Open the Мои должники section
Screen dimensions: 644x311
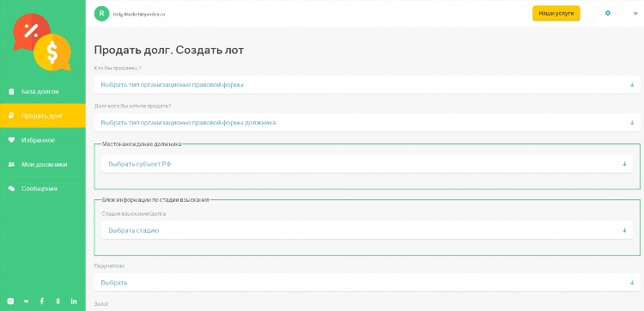click(43, 164)
